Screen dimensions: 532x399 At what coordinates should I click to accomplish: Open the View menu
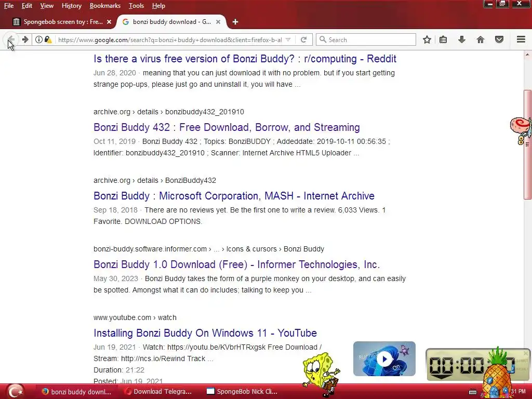click(47, 6)
